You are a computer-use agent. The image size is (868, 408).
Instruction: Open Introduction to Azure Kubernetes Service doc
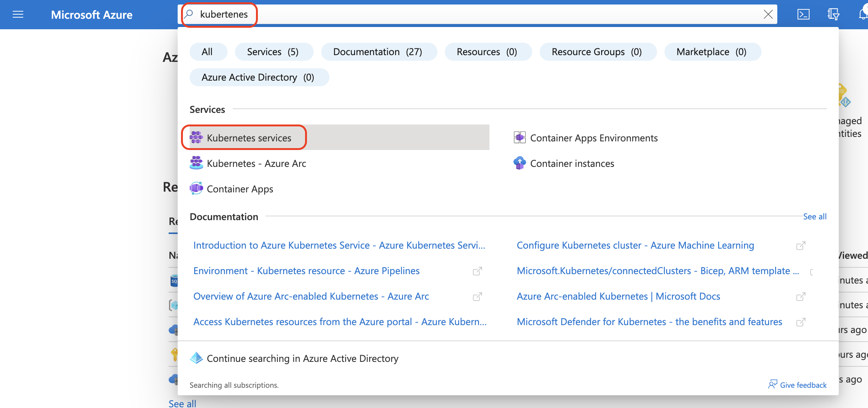(x=339, y=245)
